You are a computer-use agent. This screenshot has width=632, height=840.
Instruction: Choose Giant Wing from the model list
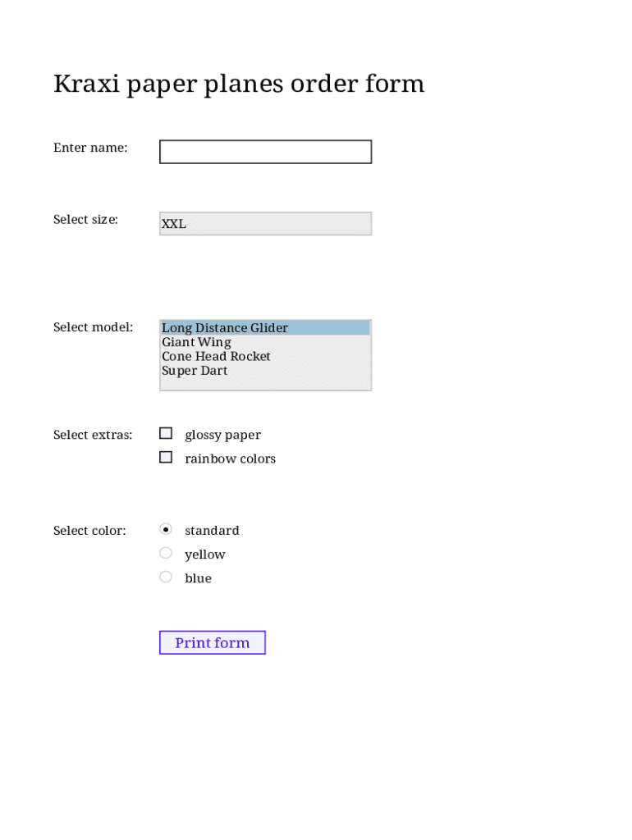[x=196, y=342]
